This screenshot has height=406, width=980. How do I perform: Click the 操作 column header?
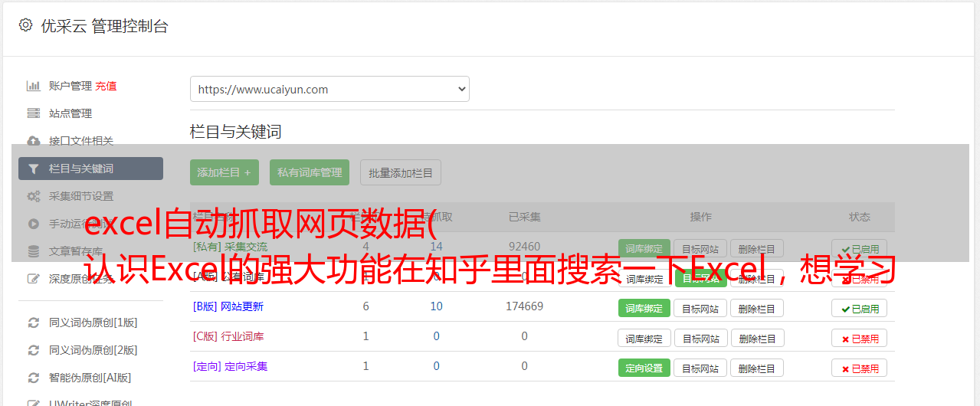click(x=701, y=217)
